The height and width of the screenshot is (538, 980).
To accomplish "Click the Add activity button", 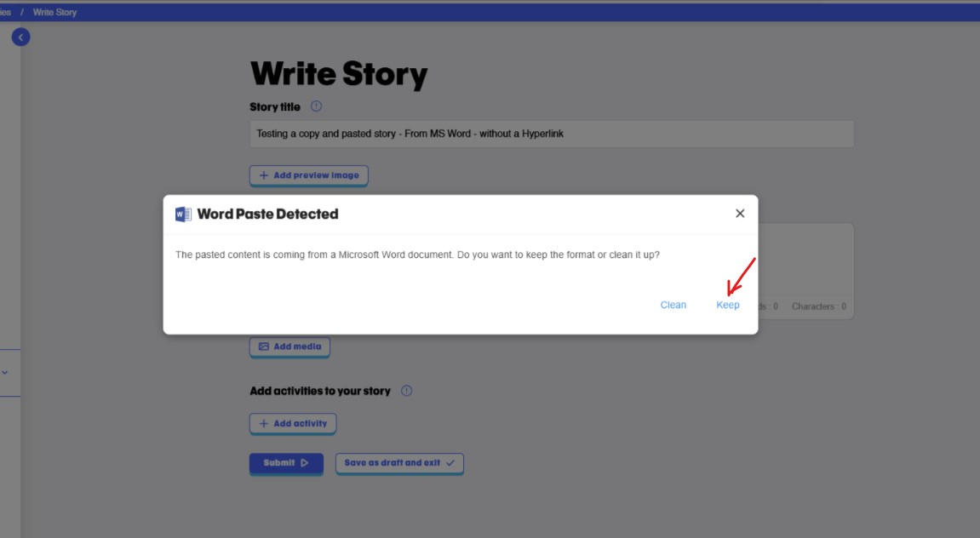I will [293, 424].
